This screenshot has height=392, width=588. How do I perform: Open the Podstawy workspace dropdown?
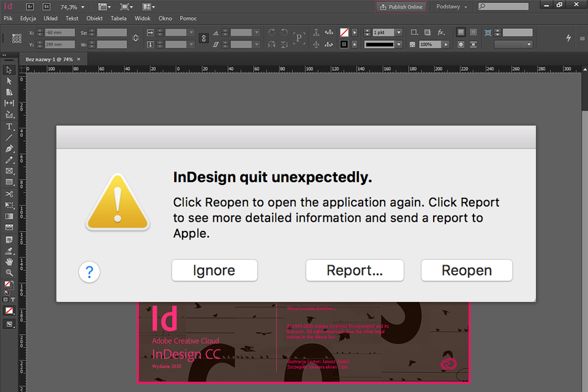click(452, 6)
